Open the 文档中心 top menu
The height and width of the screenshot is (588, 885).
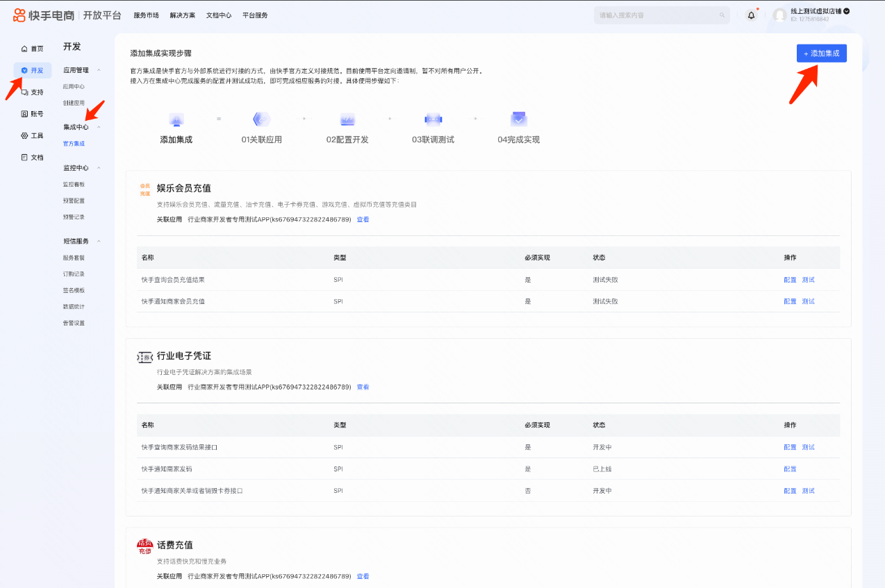219,15
